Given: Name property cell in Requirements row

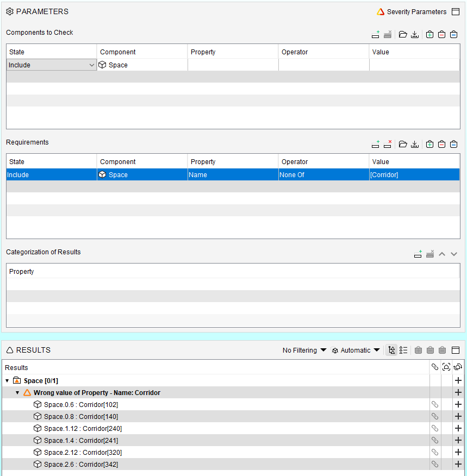Looking at the screenshot, I should click(x=233, y=175).
